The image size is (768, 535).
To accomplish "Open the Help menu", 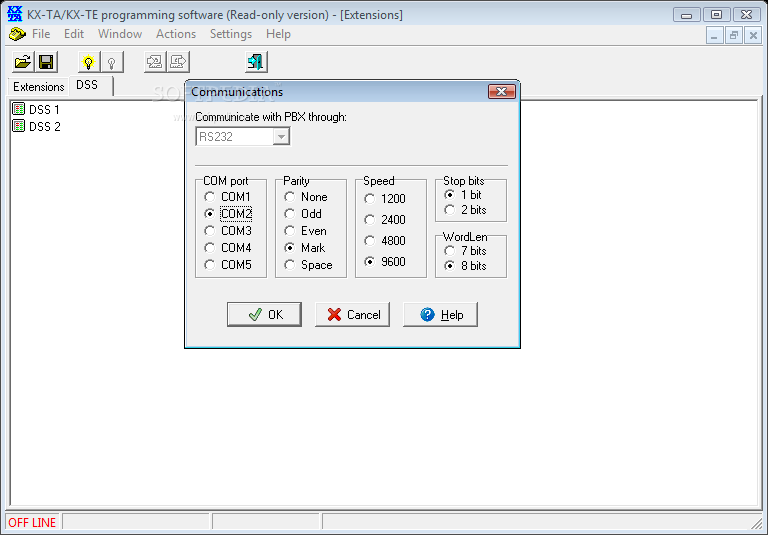I will click(278, 34).
